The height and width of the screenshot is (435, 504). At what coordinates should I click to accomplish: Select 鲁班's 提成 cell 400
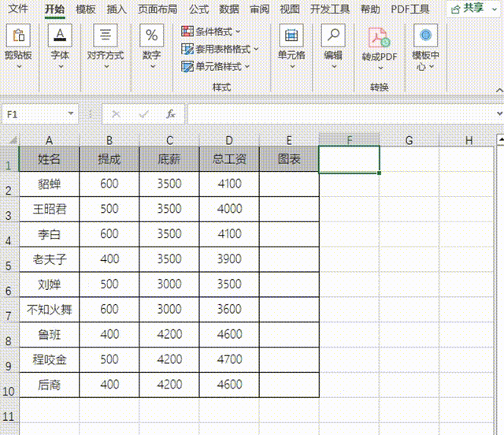109,335
